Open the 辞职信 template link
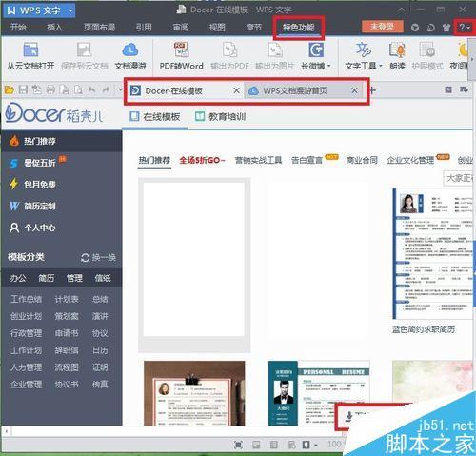The image size is (476, 456). (67, 350)
